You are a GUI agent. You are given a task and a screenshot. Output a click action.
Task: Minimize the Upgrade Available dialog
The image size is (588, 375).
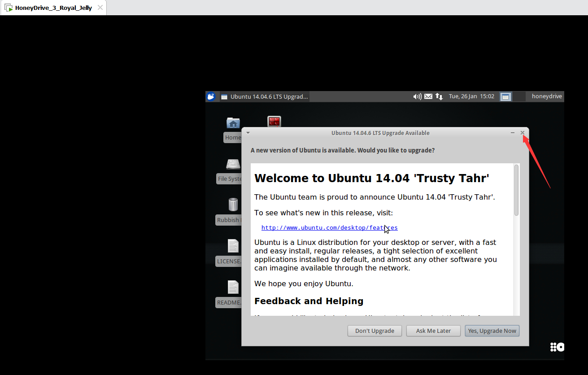point(513,133)
